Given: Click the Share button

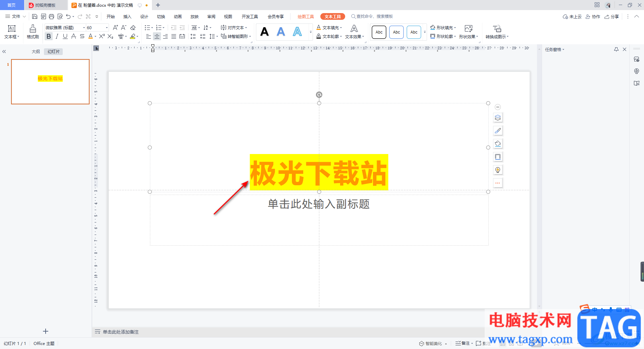Looking at the screenshot, I should coord(612,16).
